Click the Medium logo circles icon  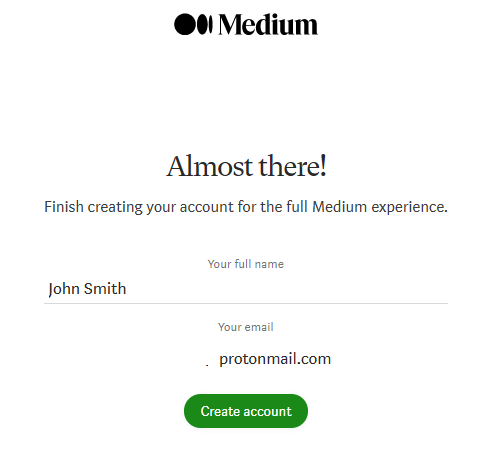point(193,24)
